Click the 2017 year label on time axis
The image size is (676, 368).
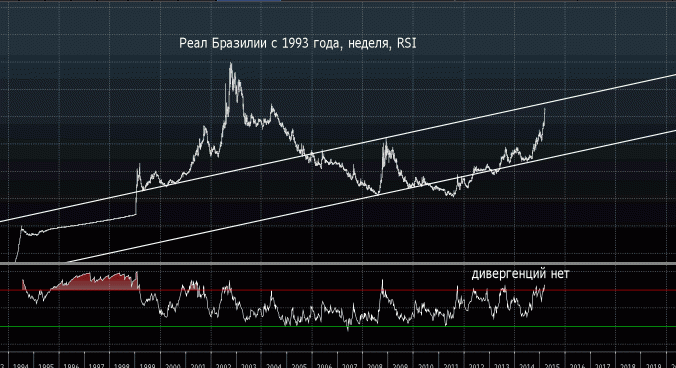click(603, 365)
